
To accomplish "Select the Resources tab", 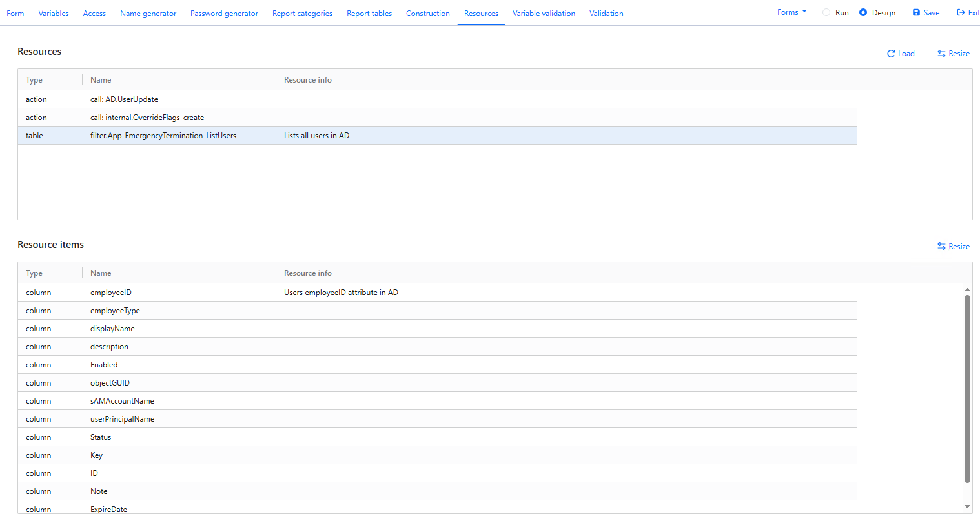I will (x=481, y=14).
